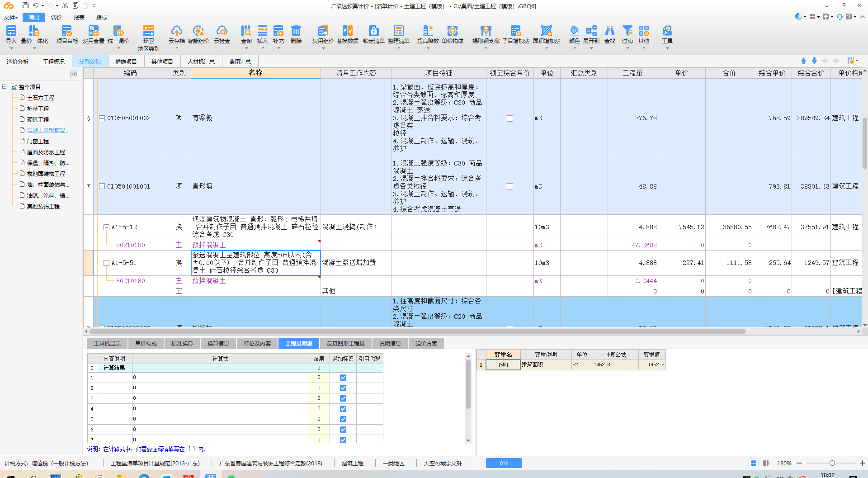The image size is (868, 478).
Task: Switch to 调价 menu tab
Action: [57, 17]
